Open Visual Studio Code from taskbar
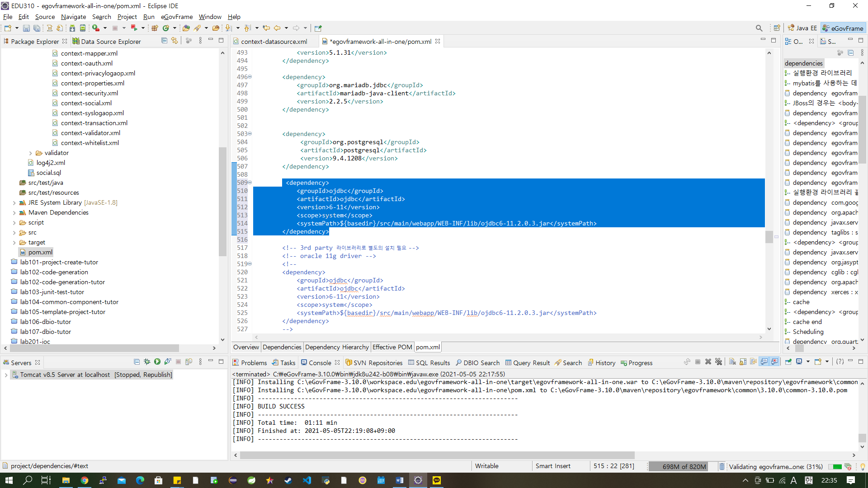 pyautogui.click(x=307, y=480)
